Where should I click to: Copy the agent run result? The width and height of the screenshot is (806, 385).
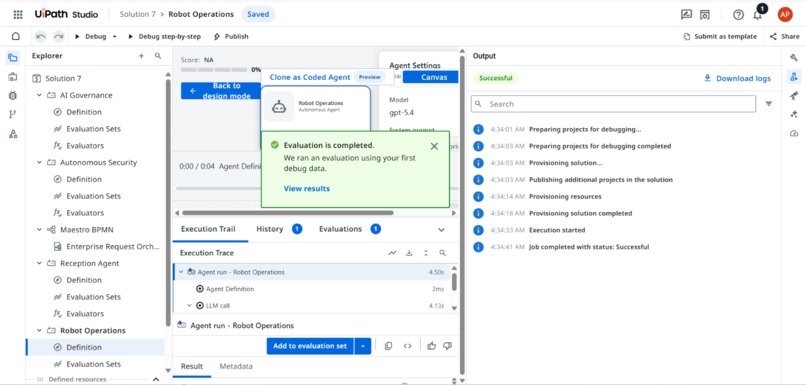pyautogui.click(x=389, y=346)
